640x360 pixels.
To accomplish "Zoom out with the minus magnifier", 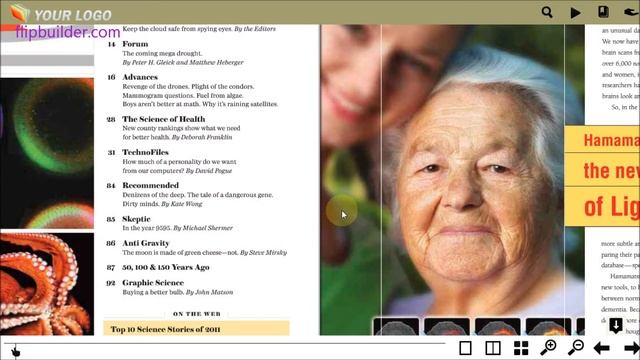I will (x=576, y=347).
